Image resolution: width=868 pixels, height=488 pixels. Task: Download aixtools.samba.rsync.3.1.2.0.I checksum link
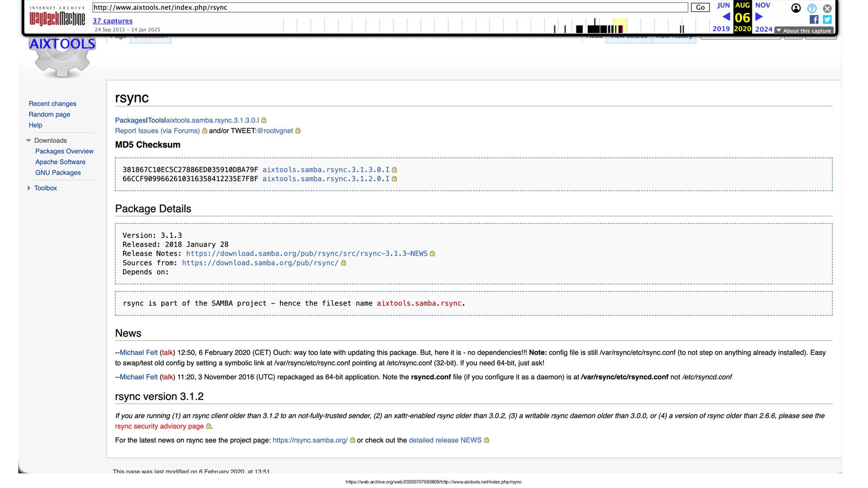325,179
